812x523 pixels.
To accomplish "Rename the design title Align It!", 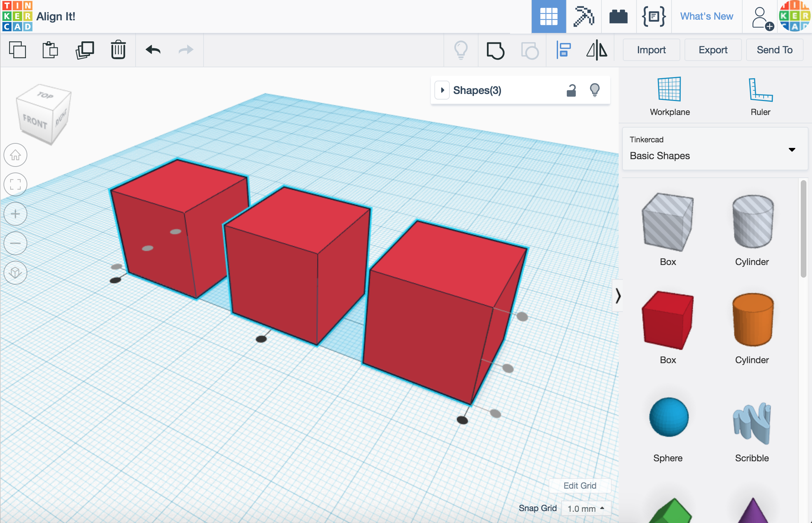I will click(56, 16).
